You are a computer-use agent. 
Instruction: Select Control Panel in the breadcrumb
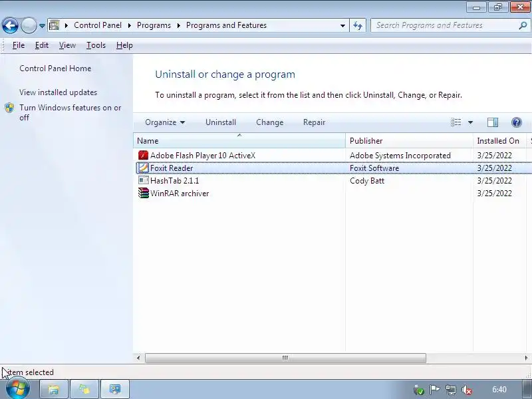point(98,25)
